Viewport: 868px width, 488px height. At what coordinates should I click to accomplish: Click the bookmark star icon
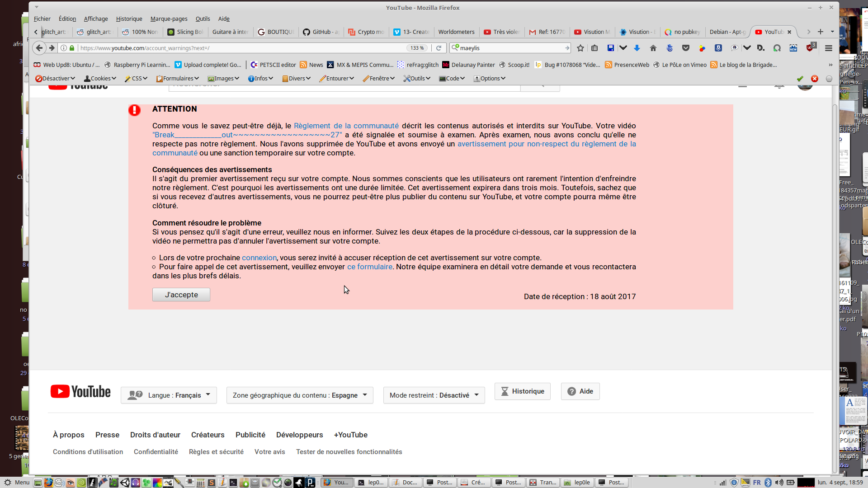(580, 48)
